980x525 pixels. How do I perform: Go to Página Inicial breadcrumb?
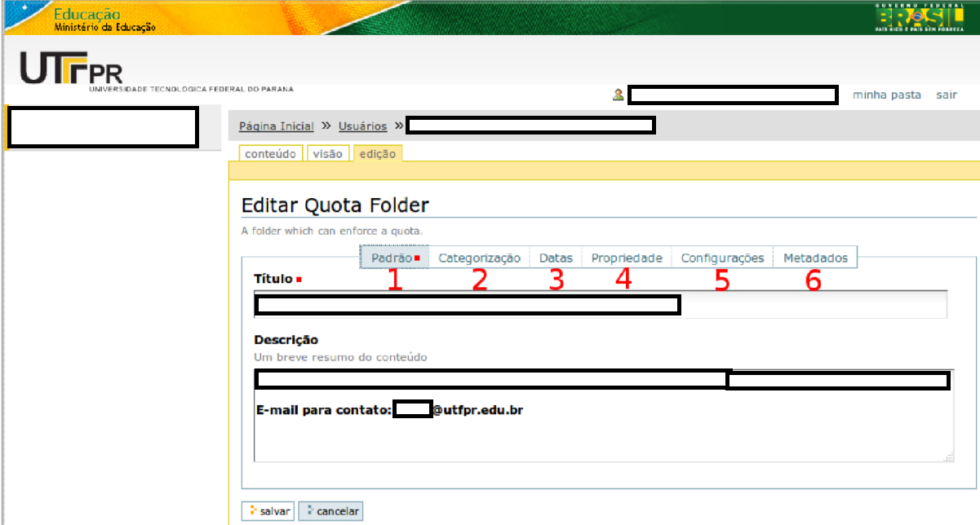tap(276, 126)
